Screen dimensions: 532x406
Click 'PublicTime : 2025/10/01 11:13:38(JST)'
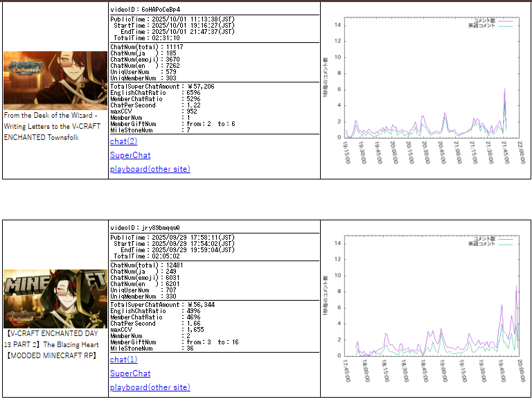(x=172, y=19)
